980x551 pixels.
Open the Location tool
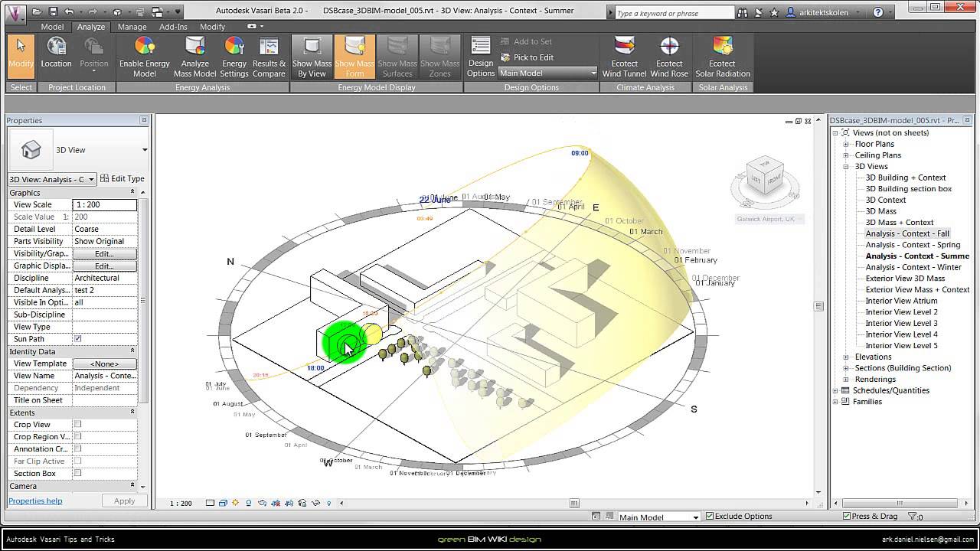56,54
